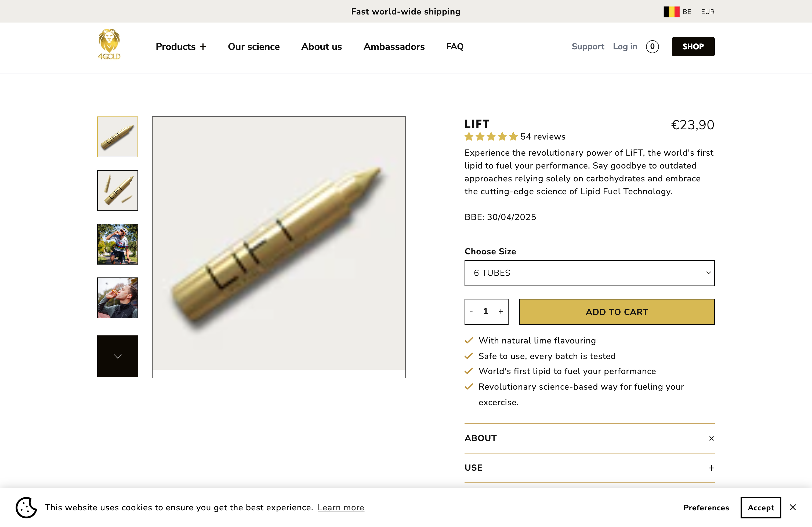Click the five-star rating near 54 reviews
Image resolution: width=812 pixels, height=527 pixels.
pos(490,136)
